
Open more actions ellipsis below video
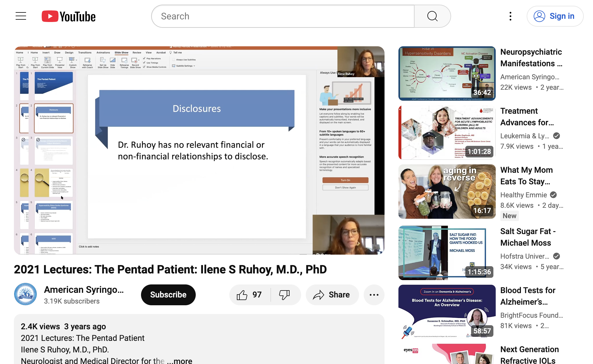[374, 295]
